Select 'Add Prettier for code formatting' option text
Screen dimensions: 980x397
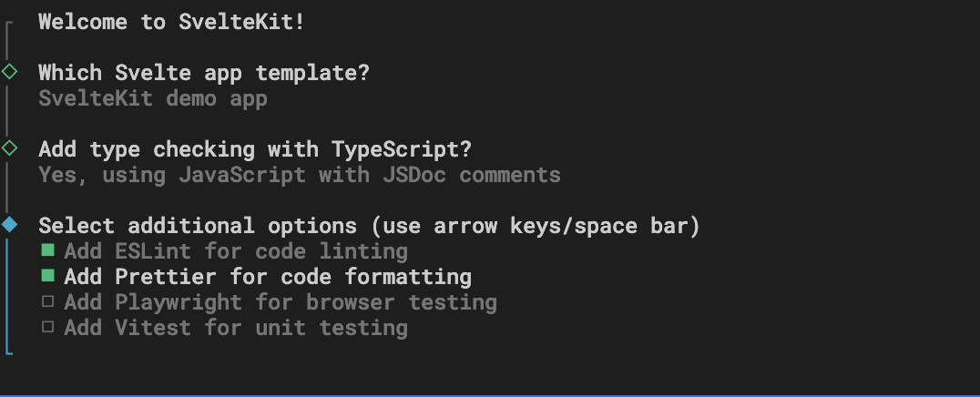[268, 276]
